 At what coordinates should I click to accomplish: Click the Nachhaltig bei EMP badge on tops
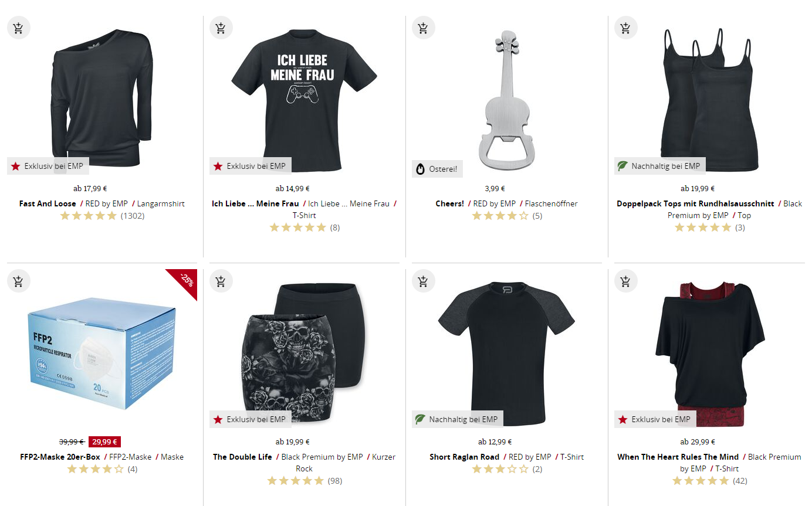click(659, 166)
